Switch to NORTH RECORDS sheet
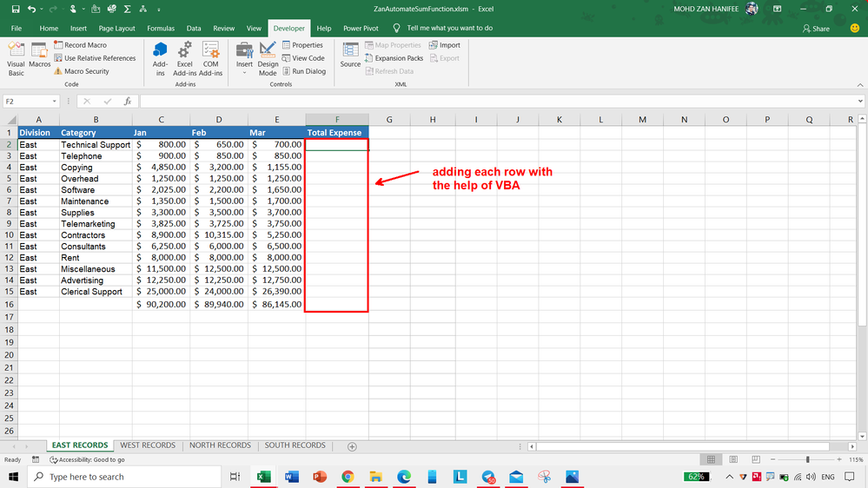 pyautogui.click(x=221, y=445)
